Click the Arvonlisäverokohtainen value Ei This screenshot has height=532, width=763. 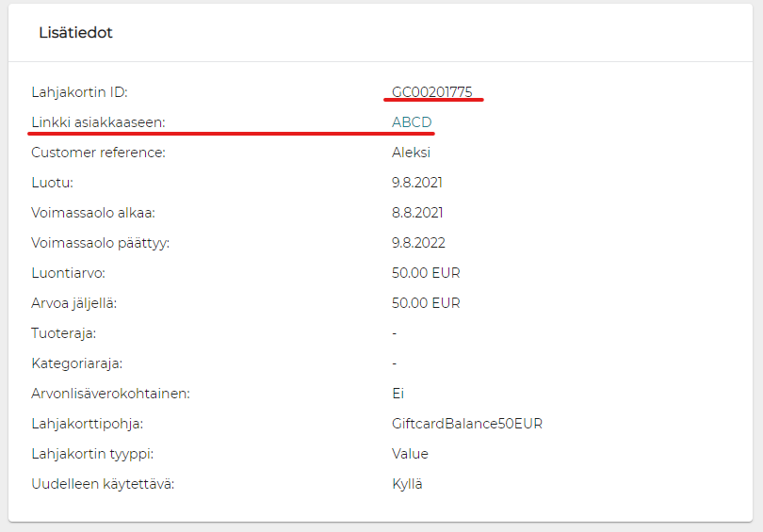pyautogui.click(x=398, y=394)
